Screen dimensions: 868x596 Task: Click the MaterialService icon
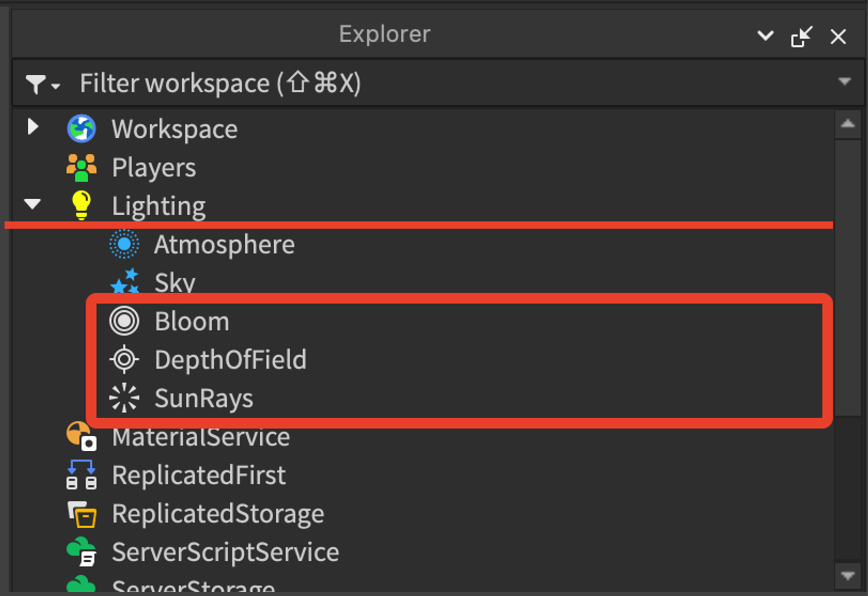click(x=81, y=436)
